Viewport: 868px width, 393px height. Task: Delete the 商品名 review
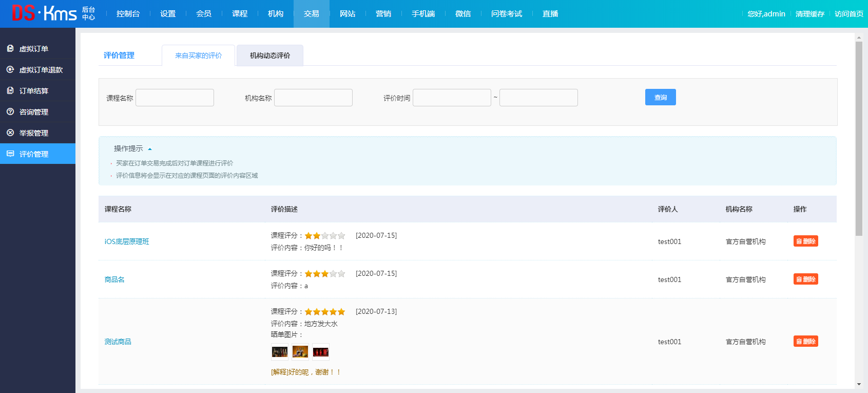point(806,279)
